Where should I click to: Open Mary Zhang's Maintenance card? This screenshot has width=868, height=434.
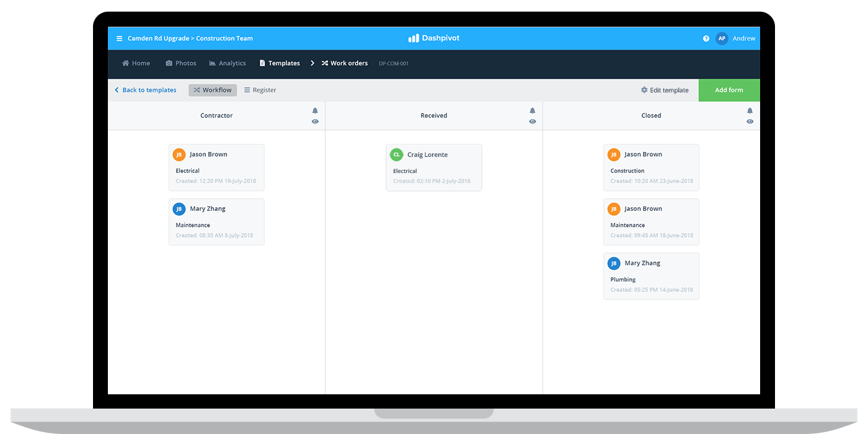[x=216, y=222]
